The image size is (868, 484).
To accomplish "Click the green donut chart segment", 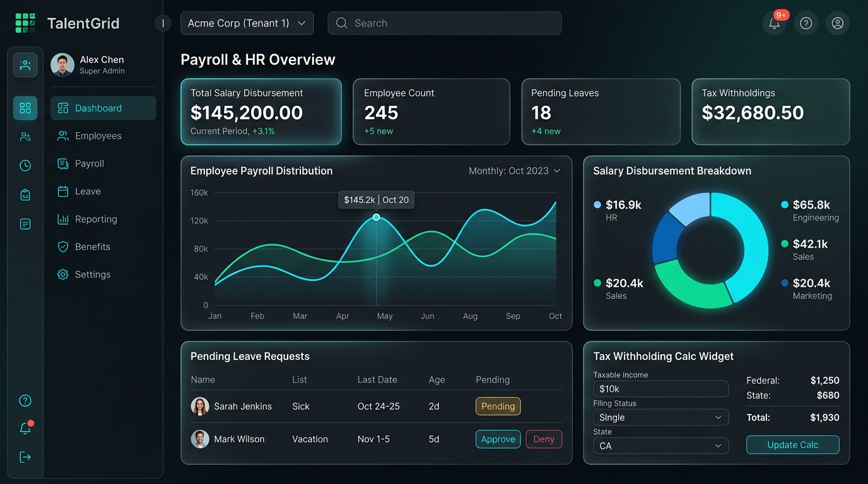I will (x=692, y=287).
